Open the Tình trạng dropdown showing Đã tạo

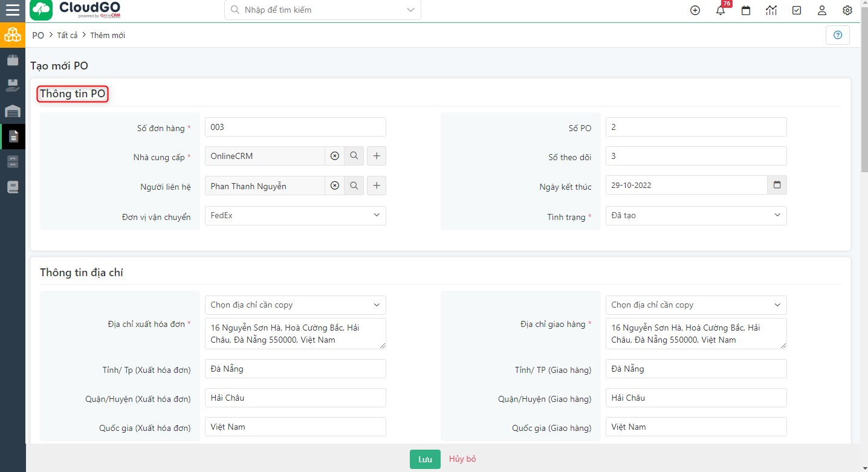[696, 216]
